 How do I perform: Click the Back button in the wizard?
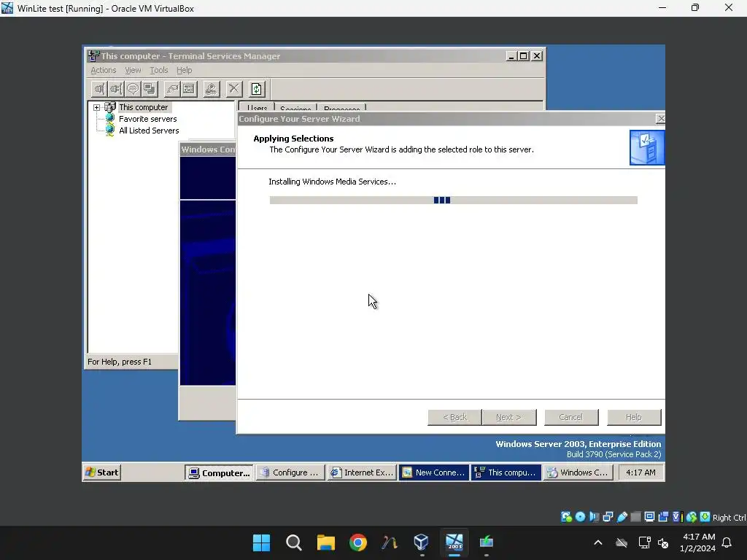click(454, 417)
